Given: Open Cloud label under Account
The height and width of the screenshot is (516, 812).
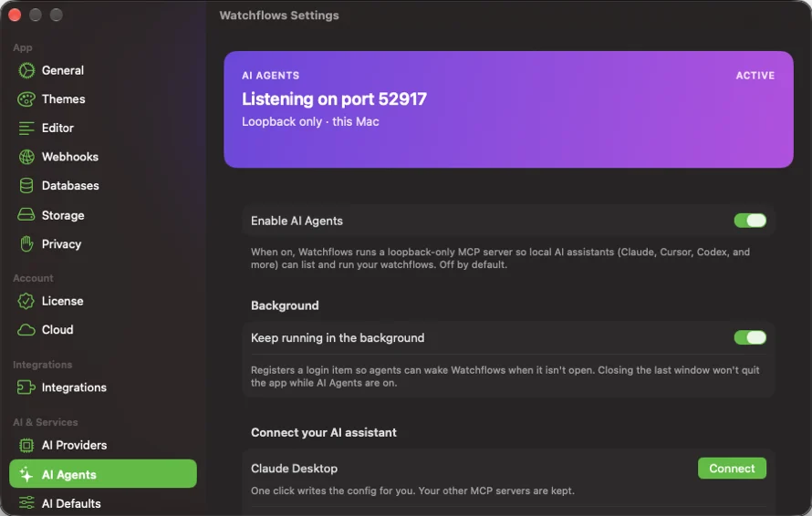Looking at the screenshot, I should tap(57, 330).
